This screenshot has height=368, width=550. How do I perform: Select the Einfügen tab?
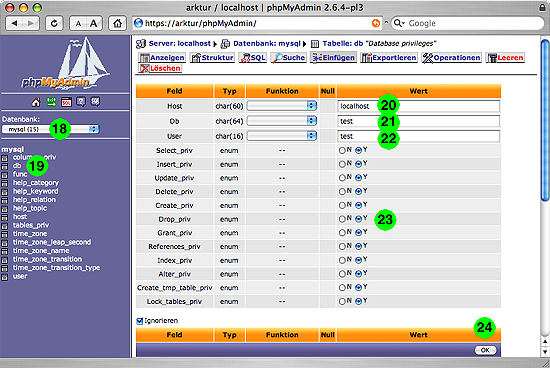333,58
